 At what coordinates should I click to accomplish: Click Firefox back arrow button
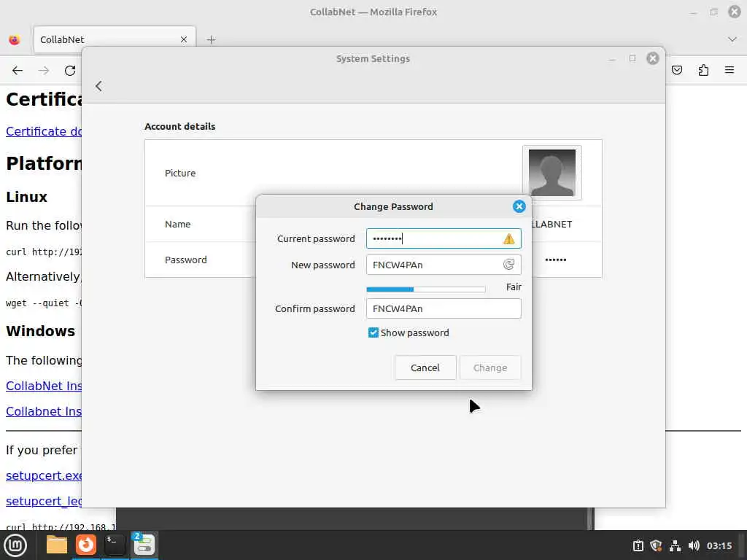pos(18,71)
